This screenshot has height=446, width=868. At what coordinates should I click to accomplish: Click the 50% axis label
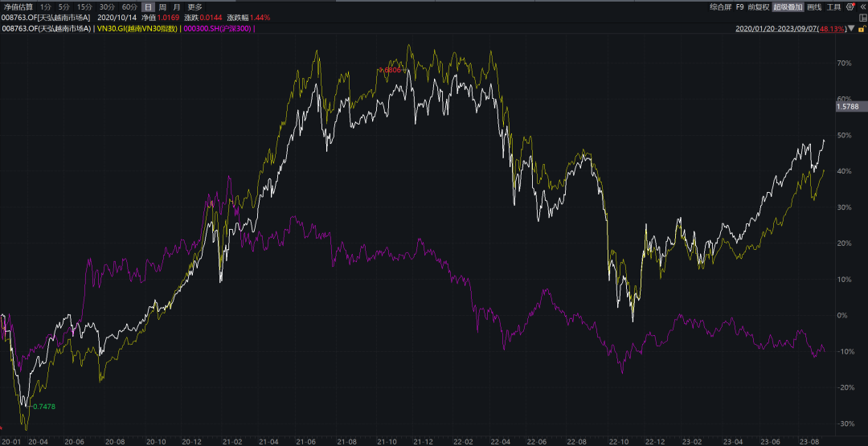point(845,136)
